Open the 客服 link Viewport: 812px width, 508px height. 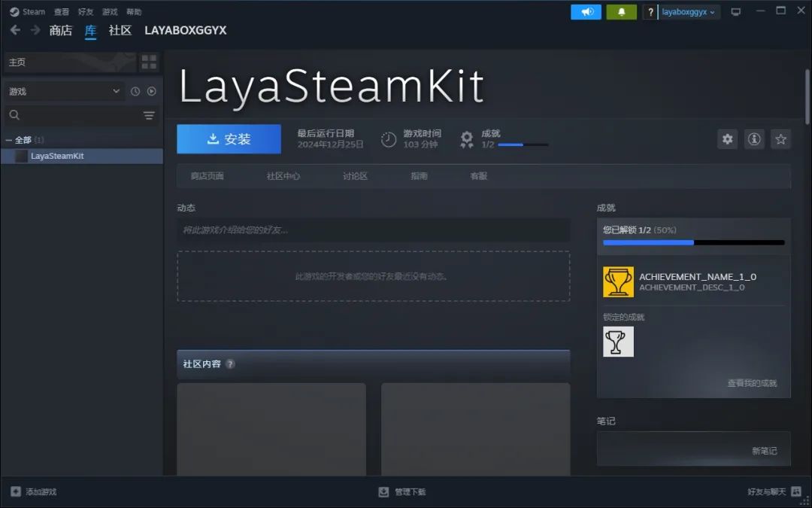[478, 176]
